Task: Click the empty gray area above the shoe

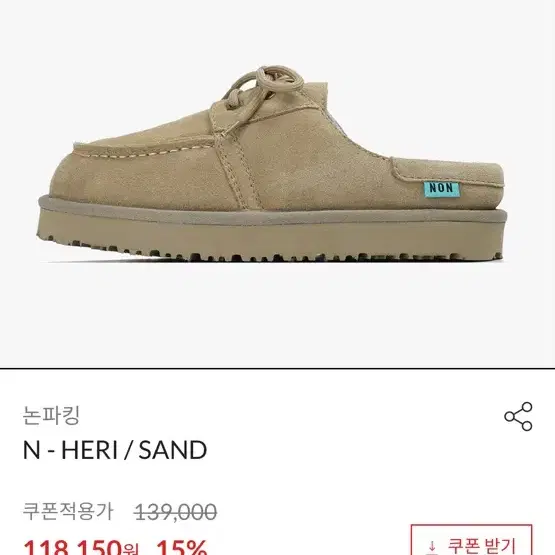Action: click(x=272, y=32)
